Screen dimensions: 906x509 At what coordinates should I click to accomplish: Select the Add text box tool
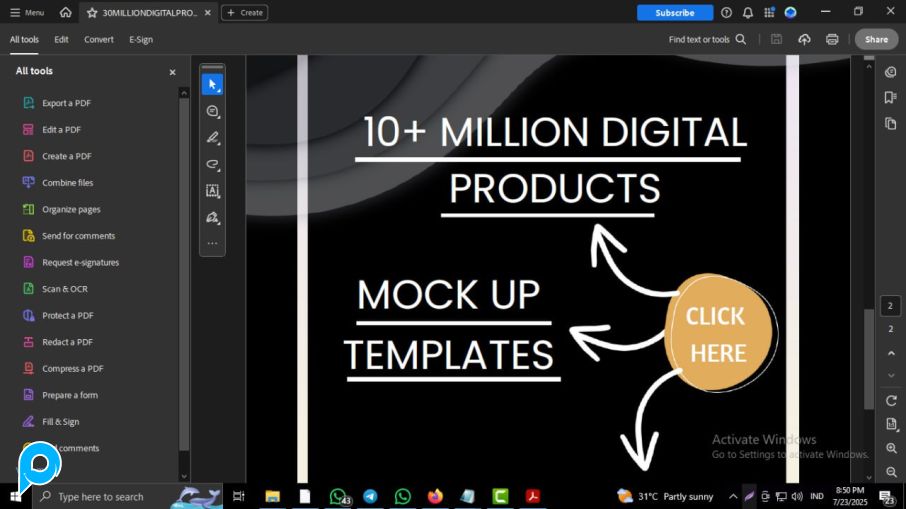(212, 191)
